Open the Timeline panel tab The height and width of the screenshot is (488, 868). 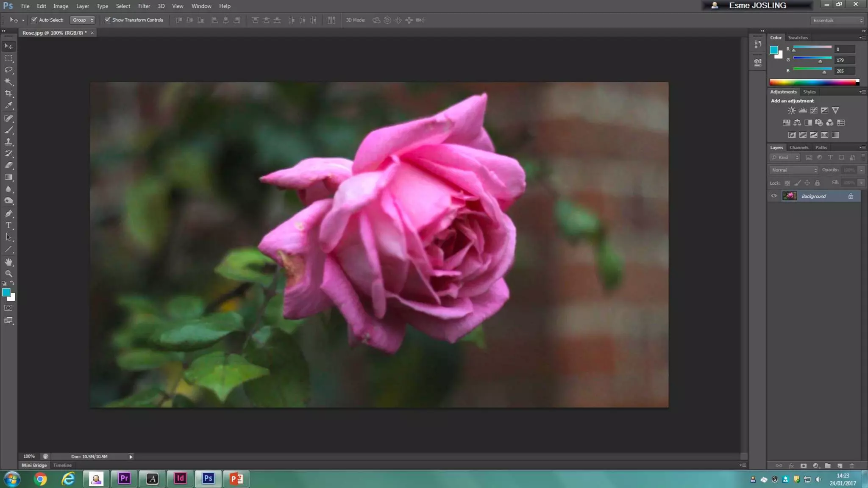click(62, 465)
